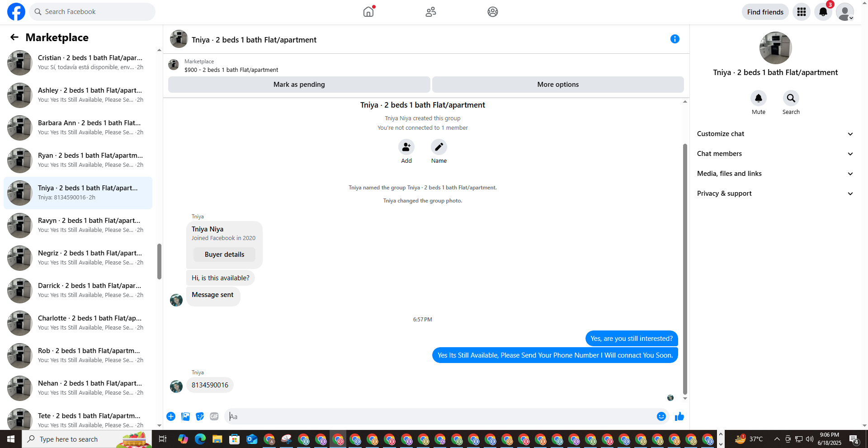
Task: Expand Customize chat section
Action: [x=775, y=134]
